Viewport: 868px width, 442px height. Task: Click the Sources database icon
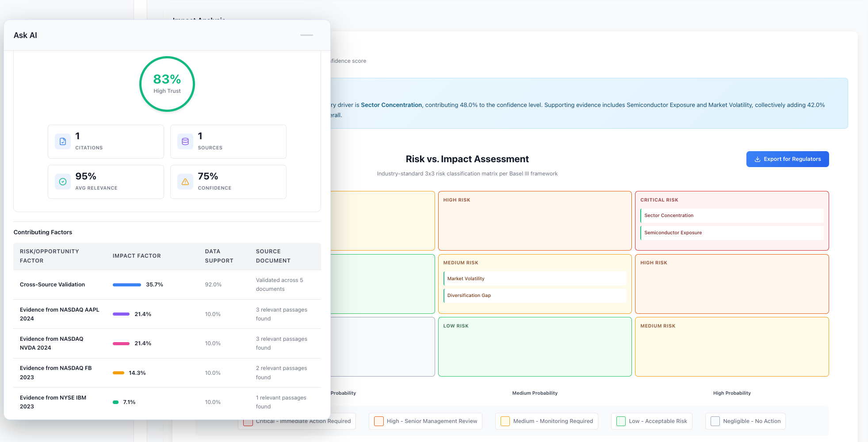(x=185, y=141)
